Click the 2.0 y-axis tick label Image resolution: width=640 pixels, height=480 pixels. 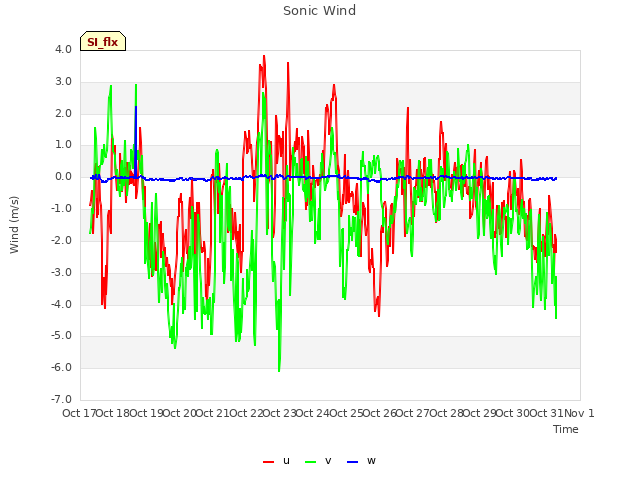[63, 113]
